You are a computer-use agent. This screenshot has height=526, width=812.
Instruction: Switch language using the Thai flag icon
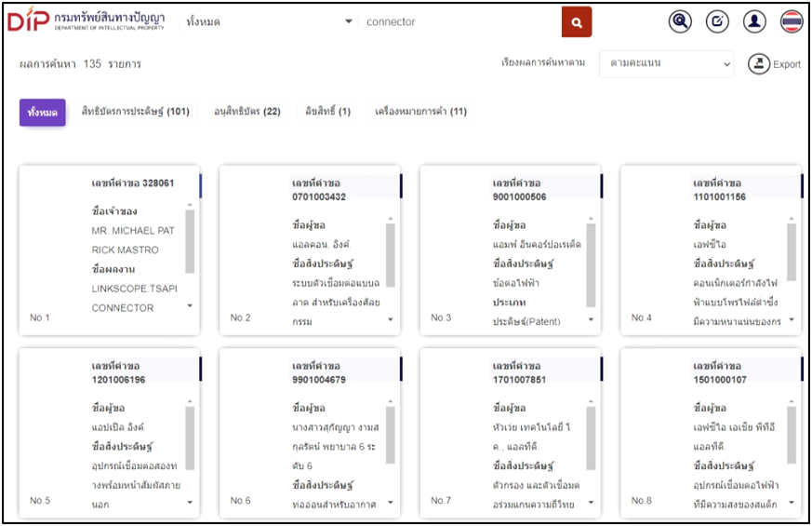click(792, 21)
